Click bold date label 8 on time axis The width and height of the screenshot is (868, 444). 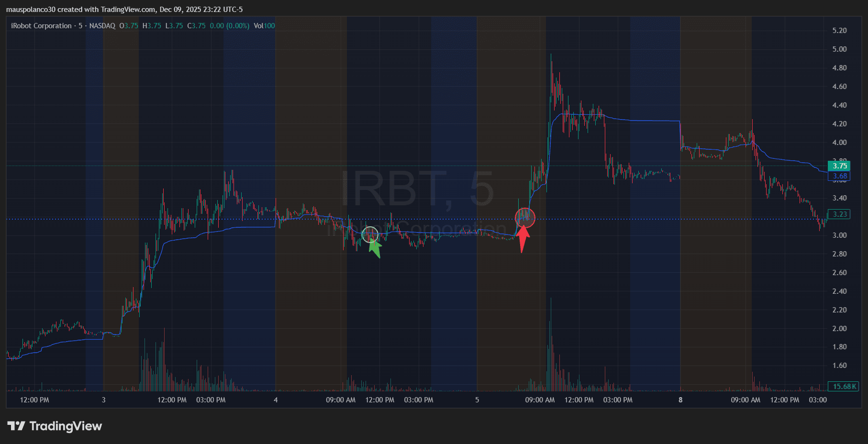(x=680, y=400)
